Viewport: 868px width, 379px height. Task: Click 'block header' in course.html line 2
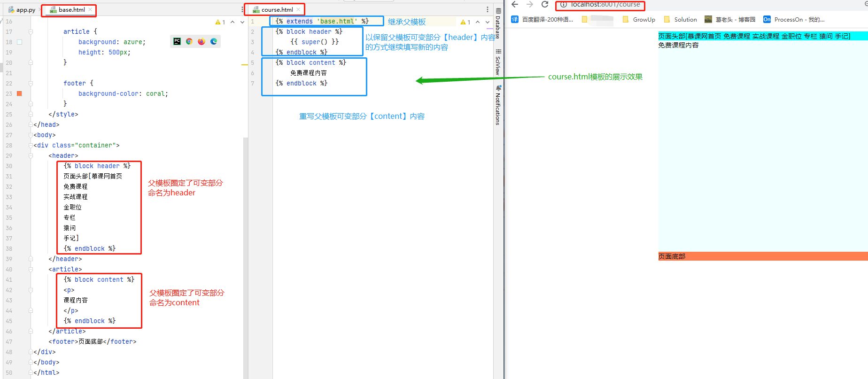[309, 31]
